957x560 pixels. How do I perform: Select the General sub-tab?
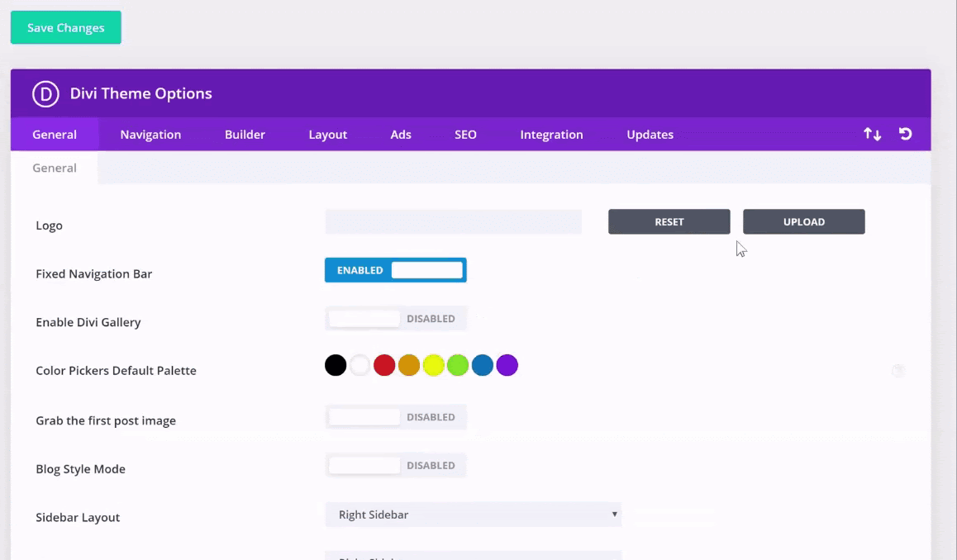[x=55, y=168]
